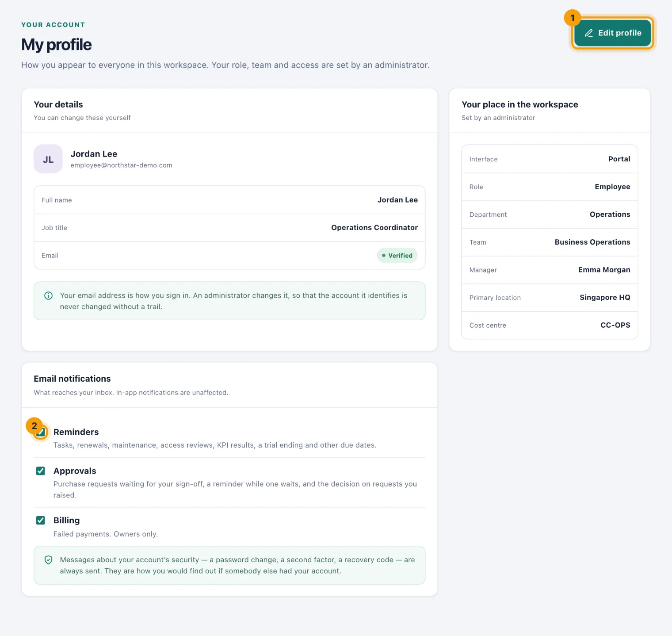Click the Operations Coordinator job title value

pyautogui.click(x=374, y=227)
